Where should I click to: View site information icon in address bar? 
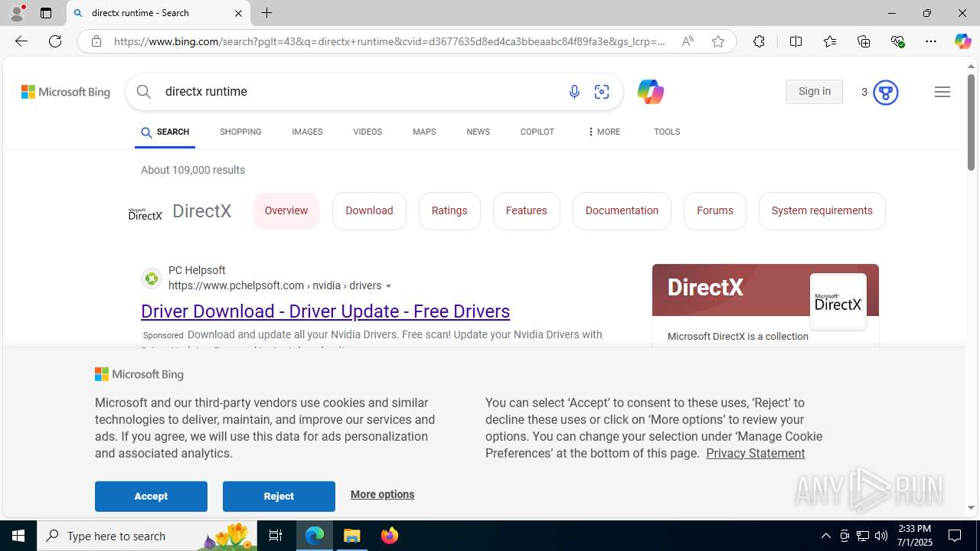96,41
